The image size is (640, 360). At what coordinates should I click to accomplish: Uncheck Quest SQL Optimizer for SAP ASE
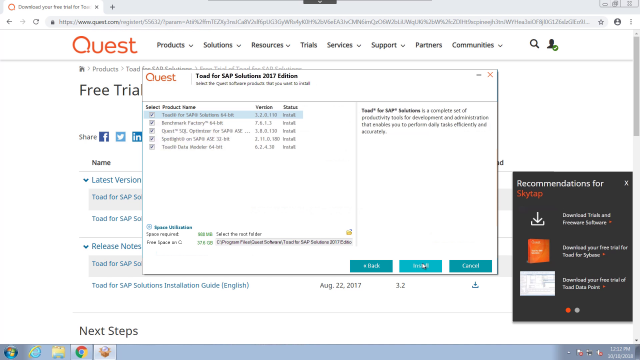point(152,131)
